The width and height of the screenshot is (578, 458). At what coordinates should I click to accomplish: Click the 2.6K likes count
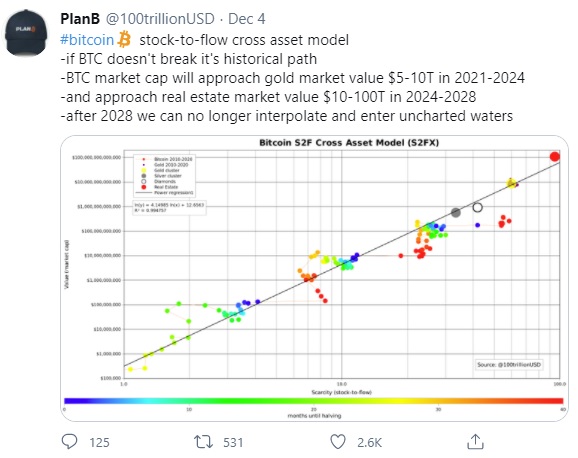(369, 442)
